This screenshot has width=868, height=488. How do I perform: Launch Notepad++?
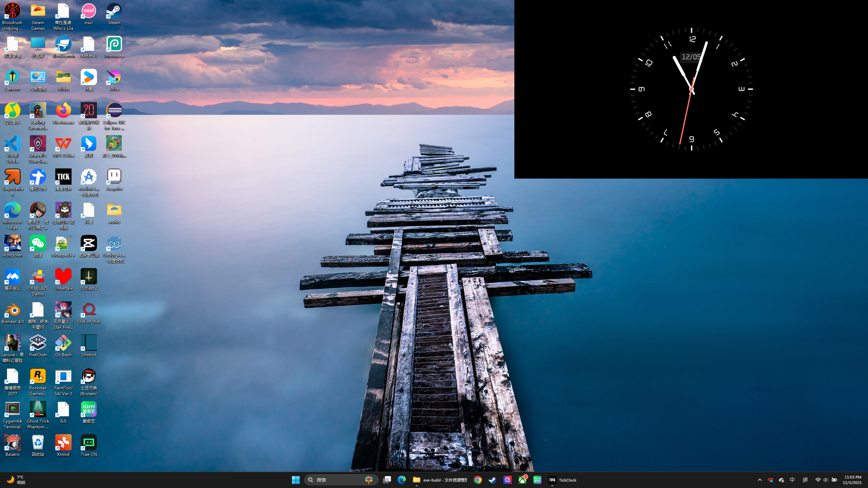click(x=63, y=243)
